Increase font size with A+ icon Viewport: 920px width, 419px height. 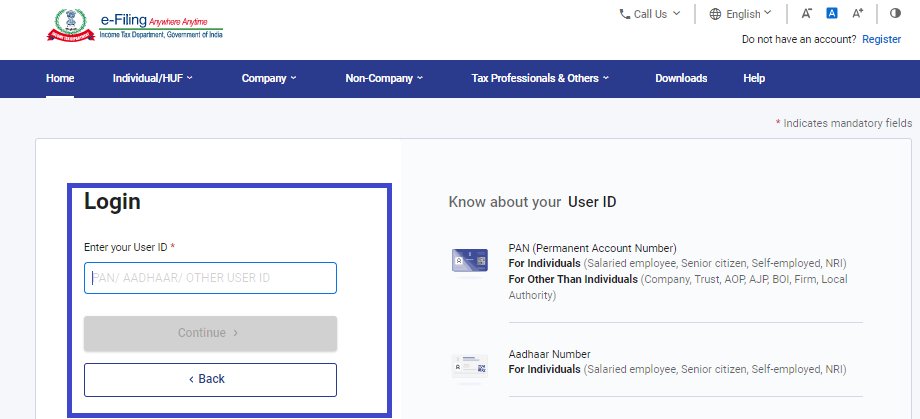point(857,14)
